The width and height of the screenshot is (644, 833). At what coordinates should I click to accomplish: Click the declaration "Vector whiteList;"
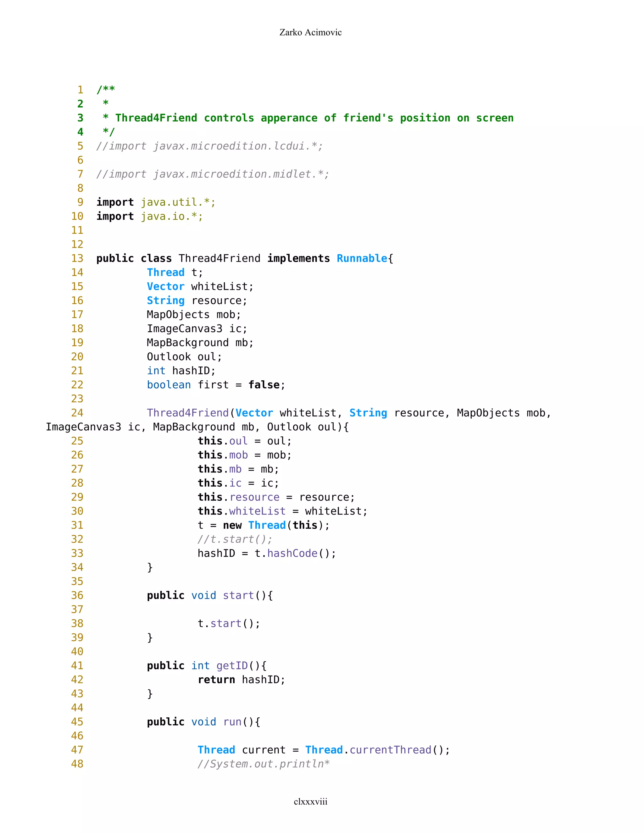click(200, 286)
